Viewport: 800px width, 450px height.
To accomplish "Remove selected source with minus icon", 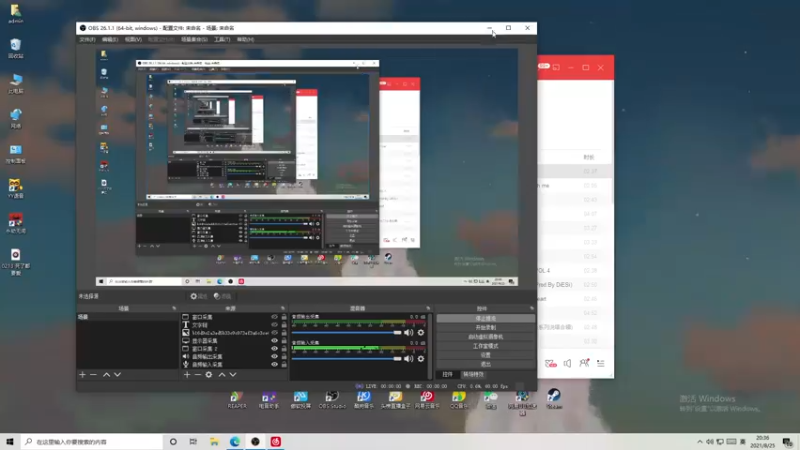I will (x=197, y=374).
